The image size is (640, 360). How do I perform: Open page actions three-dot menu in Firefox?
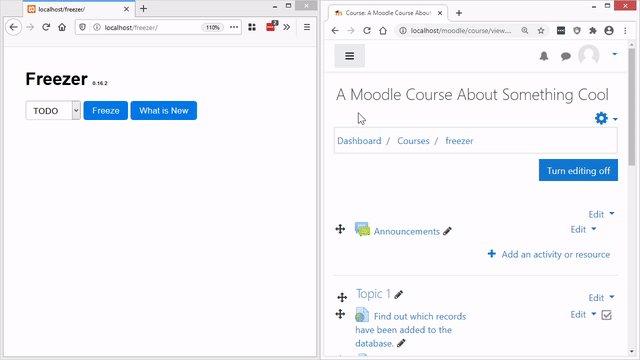click(x=234, y=27)
